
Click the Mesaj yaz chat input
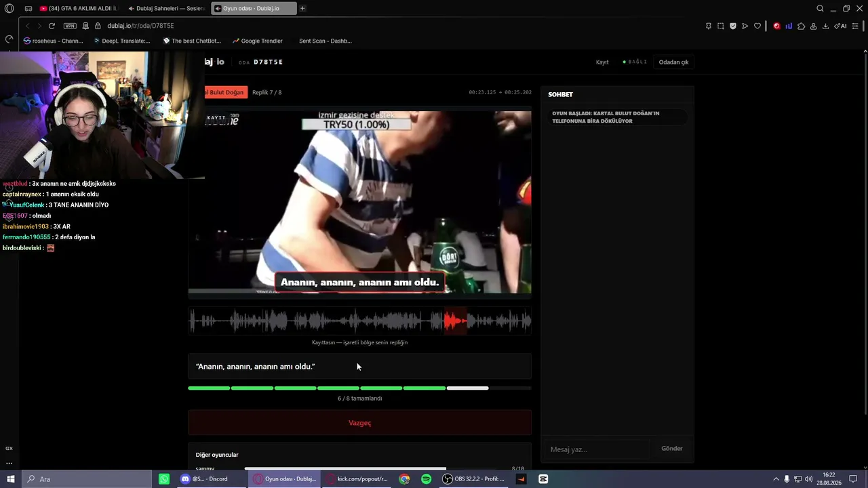click(597, 449)
